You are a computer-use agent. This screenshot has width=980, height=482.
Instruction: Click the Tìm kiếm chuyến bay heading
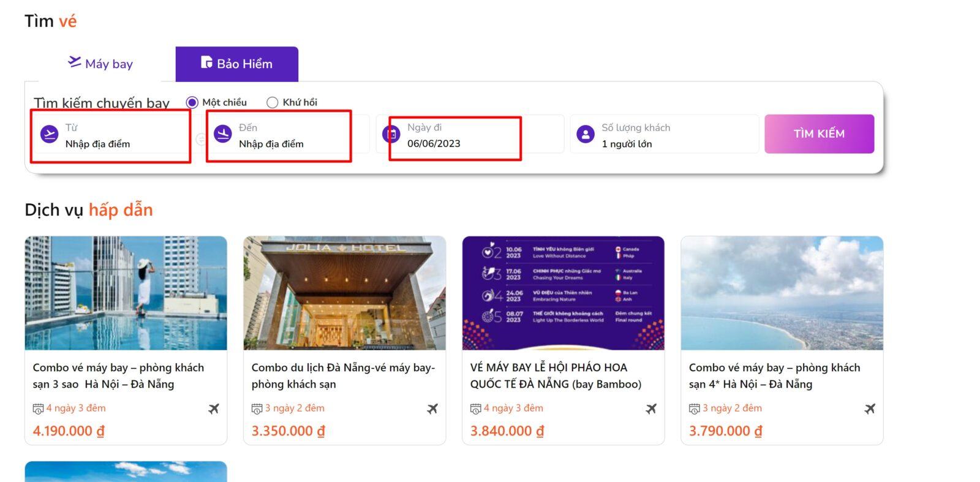[x=102, y=103]
